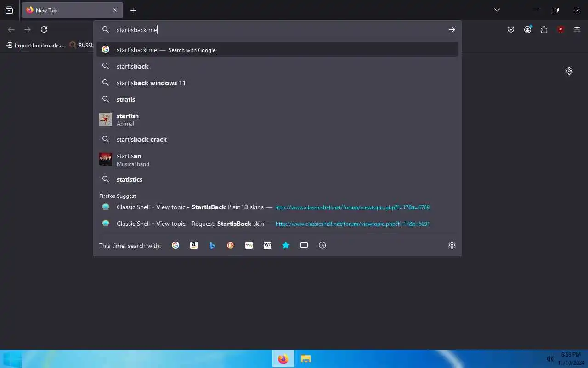Open Firefox from the taskbar
The height and width of the screenshot is (368, 588).
[283, 359]
